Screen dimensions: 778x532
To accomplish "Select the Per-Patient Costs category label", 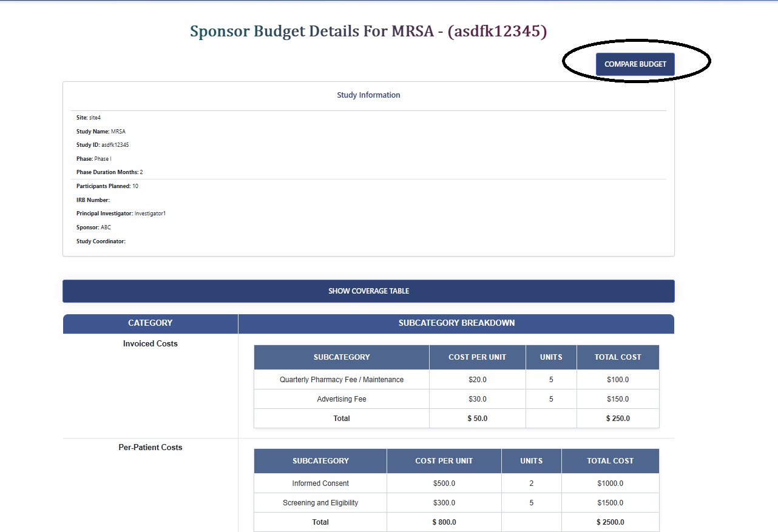I will (150, 447).
